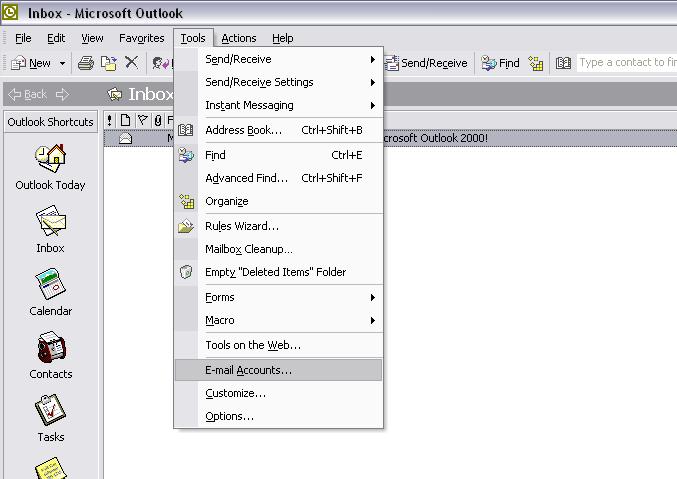Choose Empty Deleted Items Folder
Viewport: 677px width, 479px height.
click(x=278, y=272)
